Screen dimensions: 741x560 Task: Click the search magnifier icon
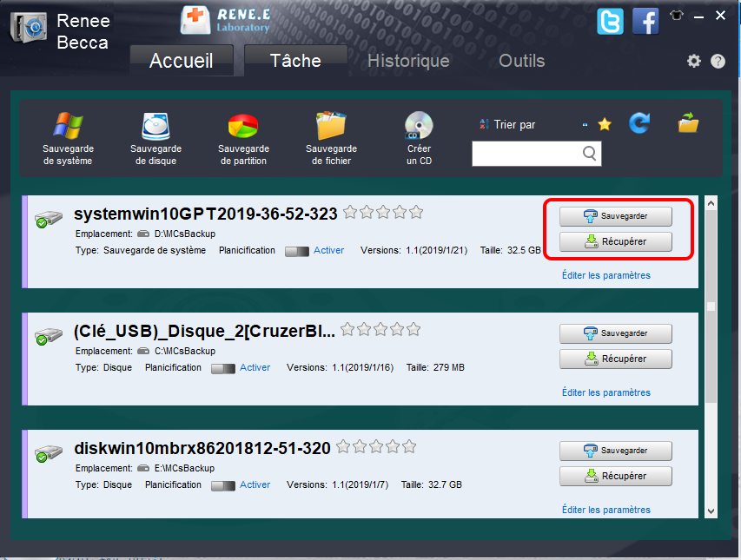(x=589, y=153)
